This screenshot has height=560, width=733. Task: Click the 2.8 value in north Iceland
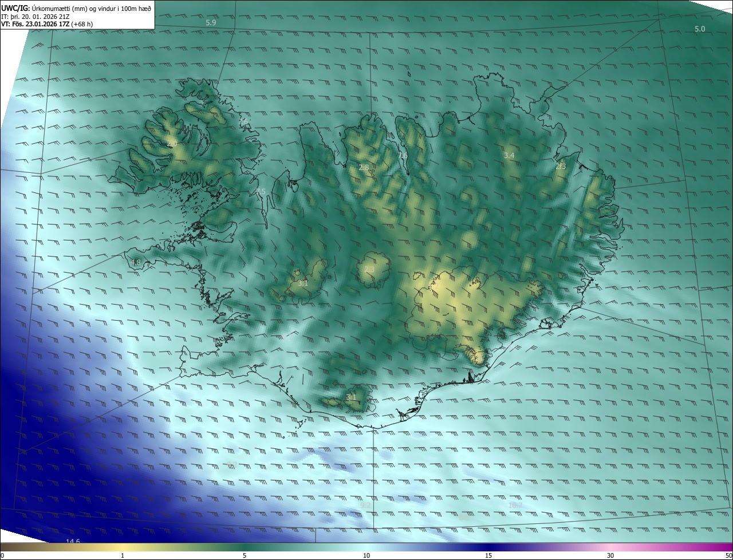tap(364, 168)
